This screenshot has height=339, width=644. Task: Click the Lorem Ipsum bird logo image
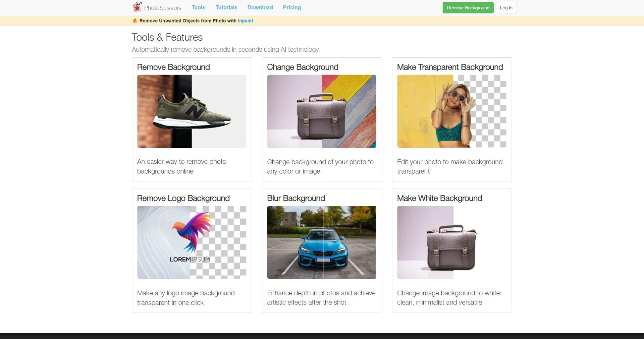pos(192,242)
